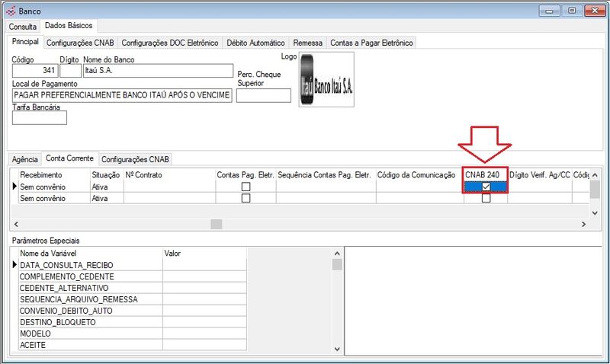The height and width of the screenshot is (364, 610).
Task: Check Contas Pag. Eletr. in second row
Action: click(x=246, y=198)
